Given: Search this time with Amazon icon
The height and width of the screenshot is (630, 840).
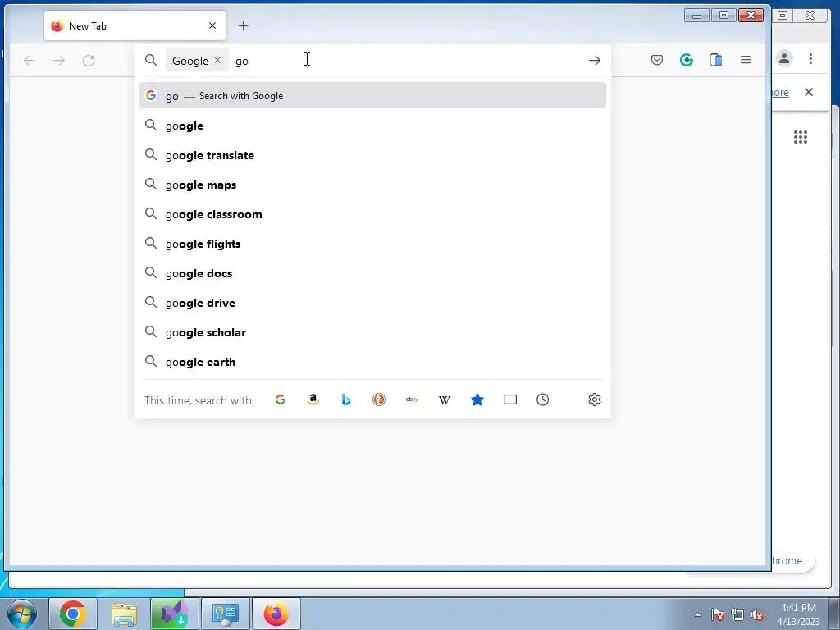Looking at the screenshot, I should coord(313,399).
